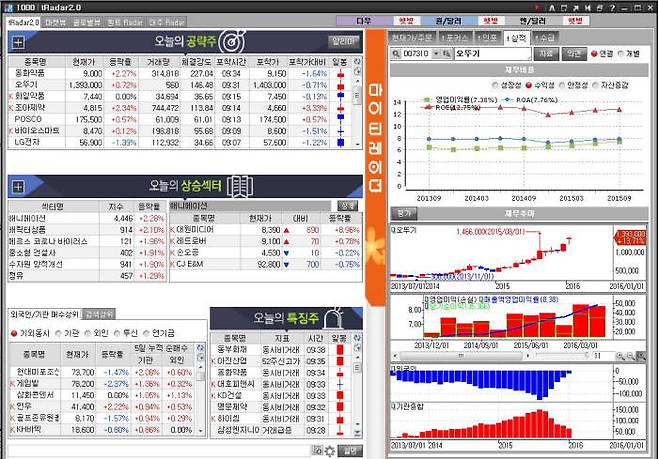
Task: Click the stock list icon next to code dropdown
Action: pos(446,54)
